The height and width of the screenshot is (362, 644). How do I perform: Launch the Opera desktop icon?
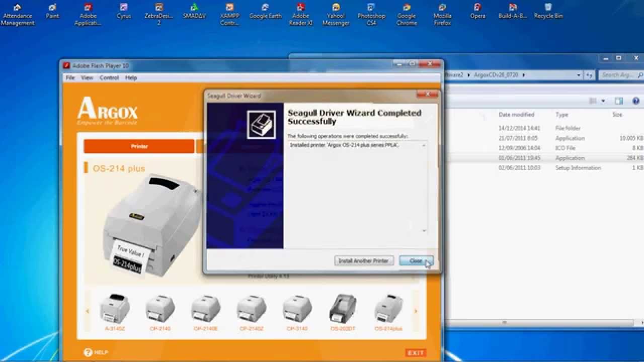477,12
